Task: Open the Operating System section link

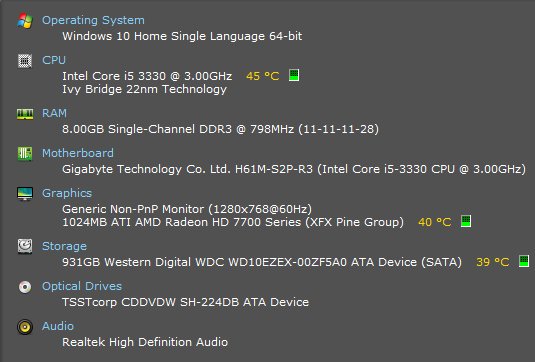Action: click(x=93, y=20)
